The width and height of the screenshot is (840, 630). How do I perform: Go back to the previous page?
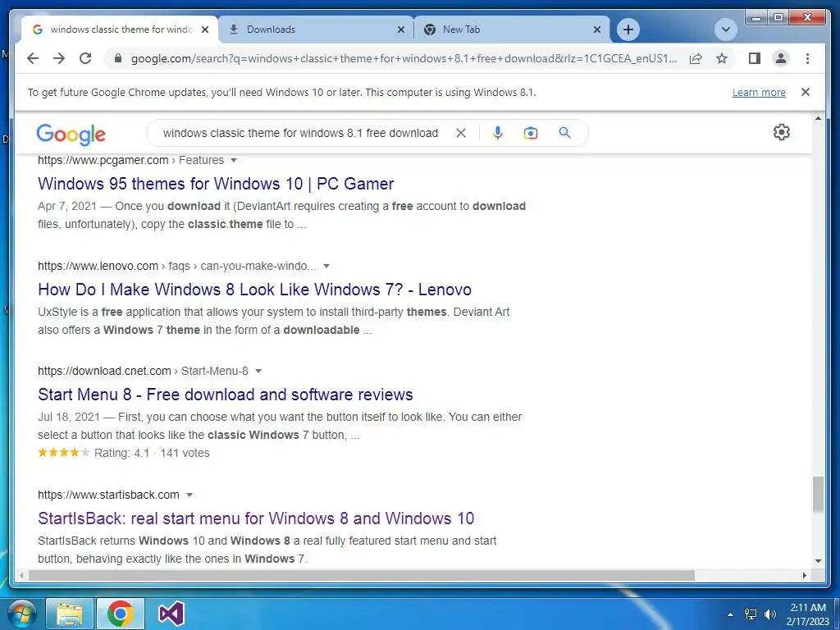click(x=33, y=58)
